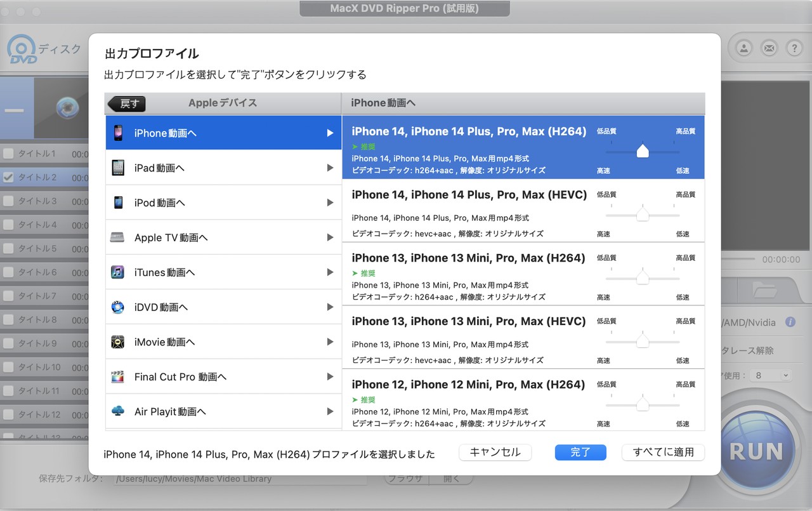The image size is (812, 511).
Task: Click the Apple TV box icon
Action: point(118,237)
